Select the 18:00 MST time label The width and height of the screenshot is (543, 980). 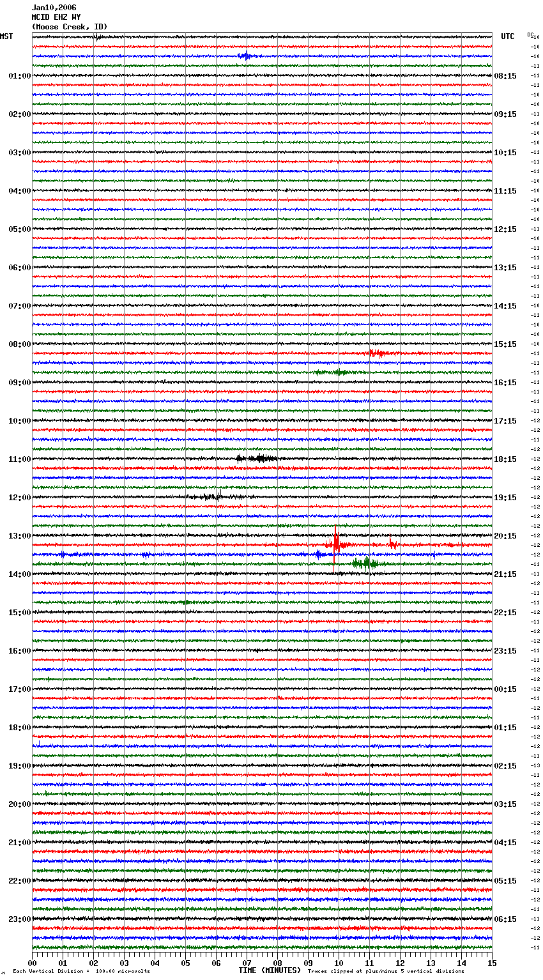coord(20,728)
